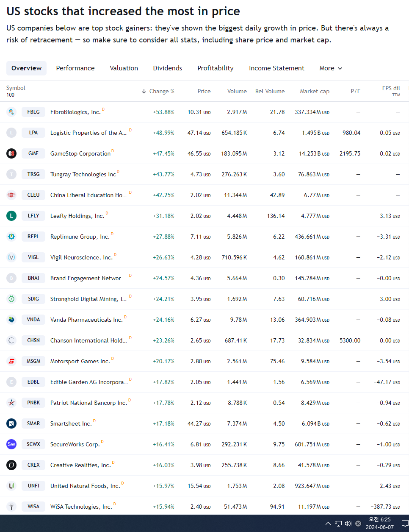This screenshot has width=409, height=532.
Task: Open the VIGL ticker link
Action: [33, 257]
